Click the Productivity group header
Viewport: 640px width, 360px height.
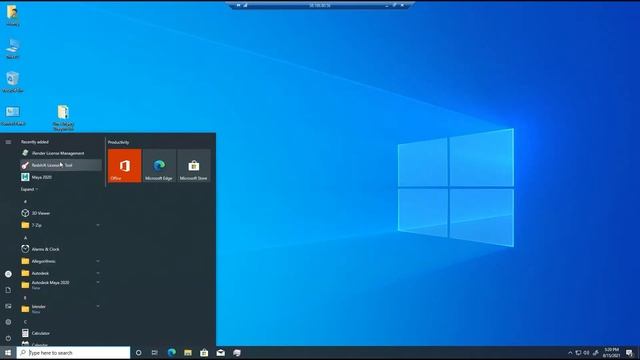118,142
